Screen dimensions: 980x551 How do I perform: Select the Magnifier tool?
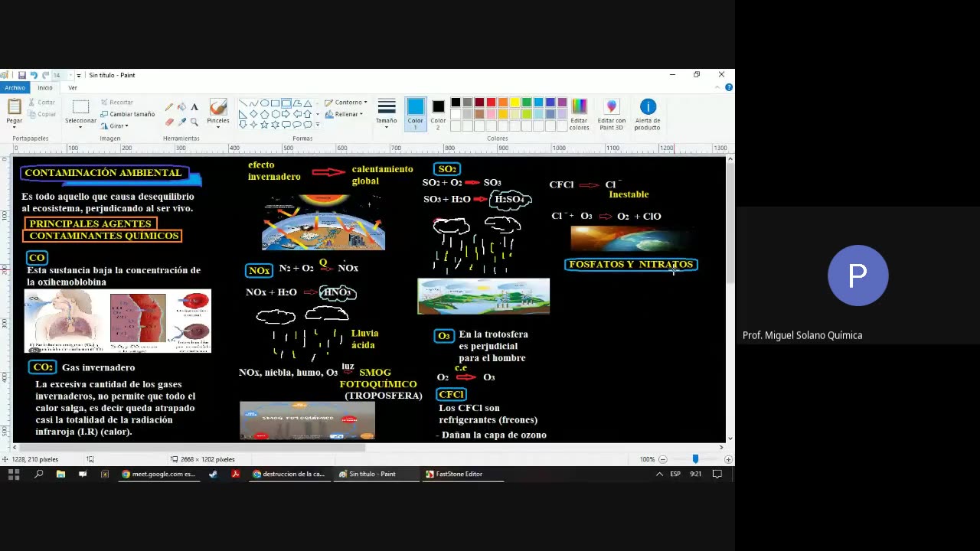[x=194, y=122]
